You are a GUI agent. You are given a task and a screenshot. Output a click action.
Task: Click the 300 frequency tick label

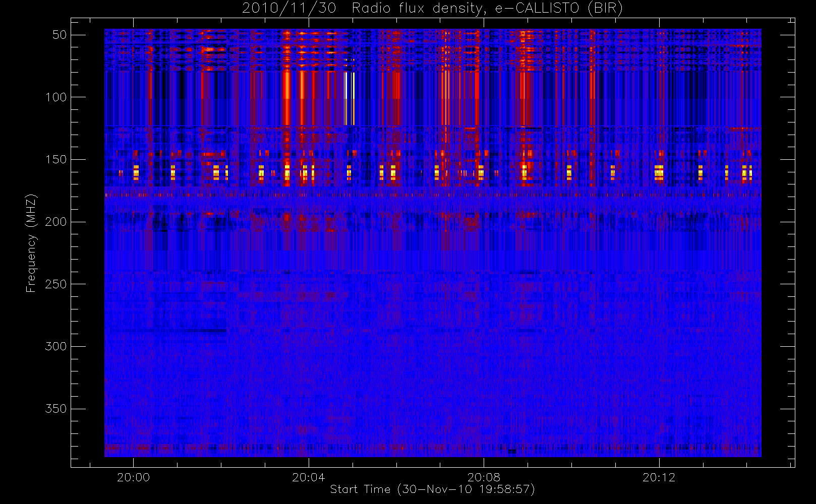[x=56, y=346]
